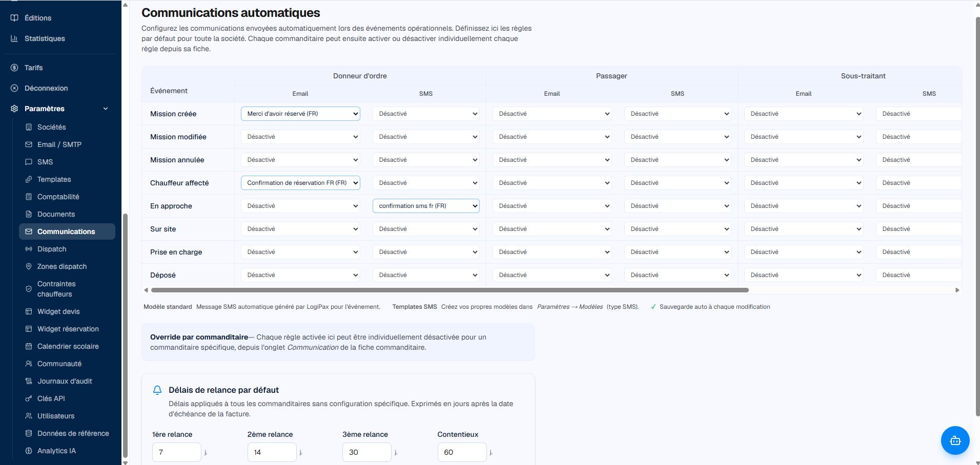The height and width of the screenshot is (465, 980).
Task: Open the Éditions book icon
Action: (14, 18)
